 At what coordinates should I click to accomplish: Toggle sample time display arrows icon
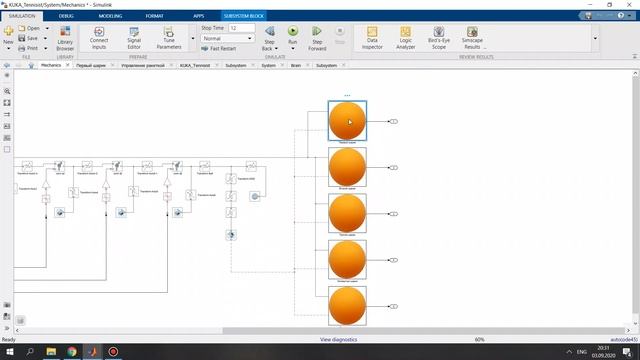(x=7, y=115)
